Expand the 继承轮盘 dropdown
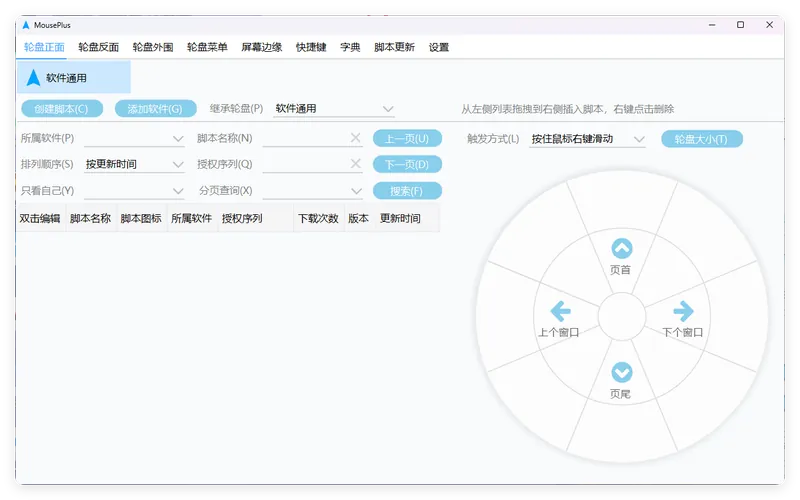This screenshot has width=800, height=500. [333, 109]
